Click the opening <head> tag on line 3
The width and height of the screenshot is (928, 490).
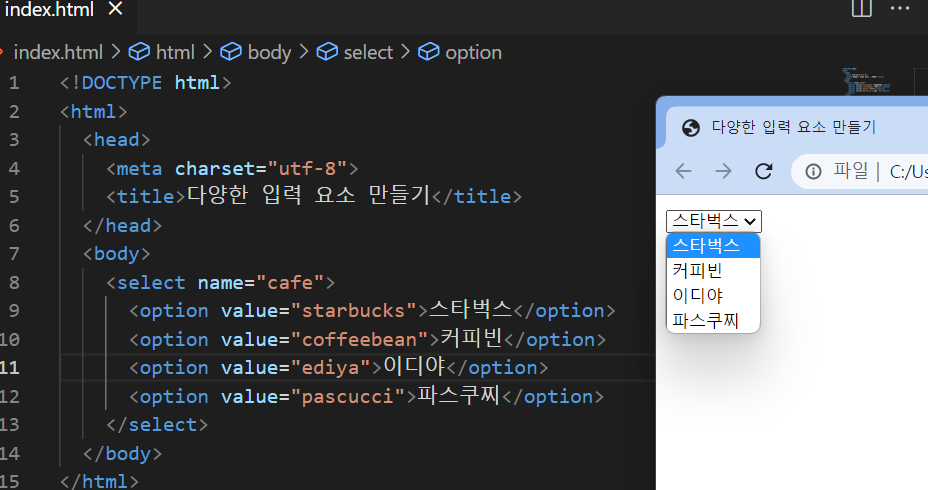pyautogui.click(x=116, y=140)
